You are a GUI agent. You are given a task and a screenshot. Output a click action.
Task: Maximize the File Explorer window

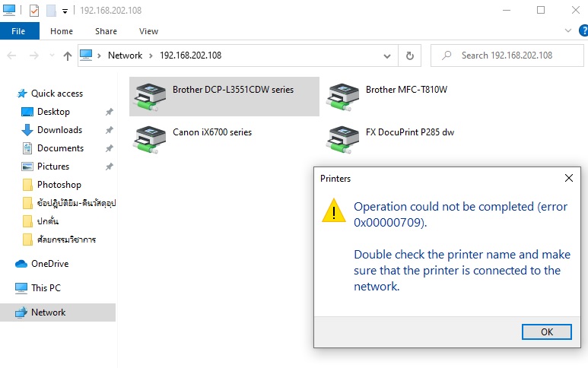pyautogui.click(x=541, y=10)
